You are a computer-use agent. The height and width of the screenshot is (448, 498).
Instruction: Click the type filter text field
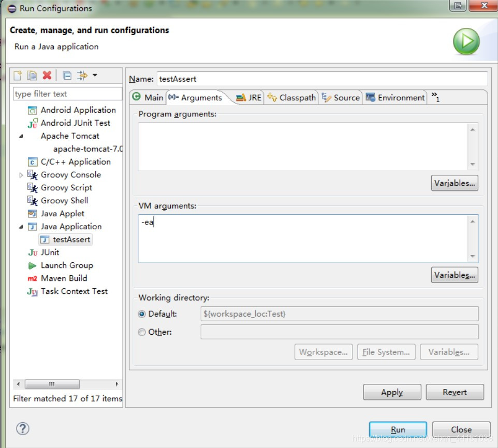coord(67,94)
